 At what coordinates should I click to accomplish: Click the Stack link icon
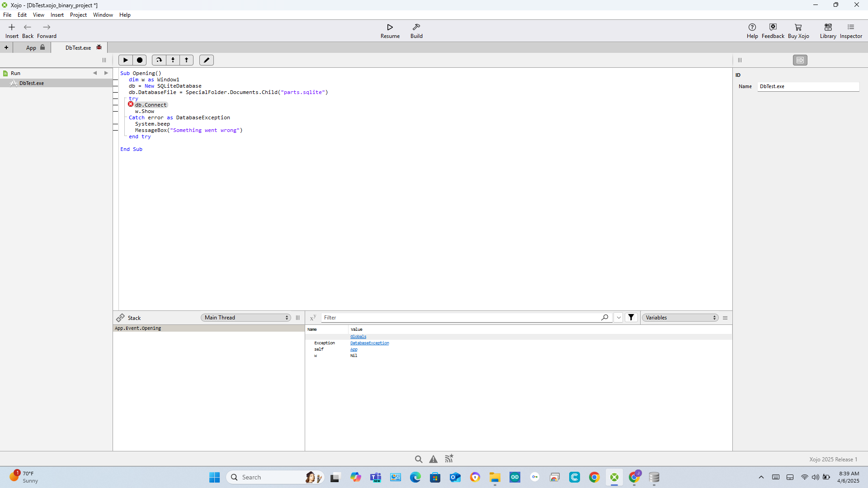point(120,318)
